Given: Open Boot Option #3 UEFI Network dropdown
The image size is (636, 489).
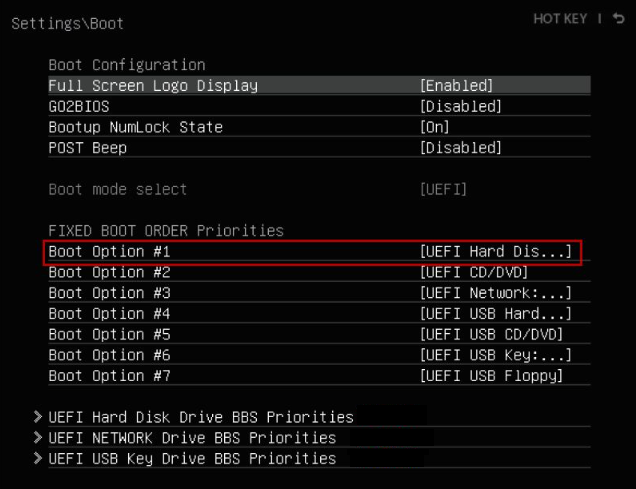Looking at the screenshot, I should point(496,293).
